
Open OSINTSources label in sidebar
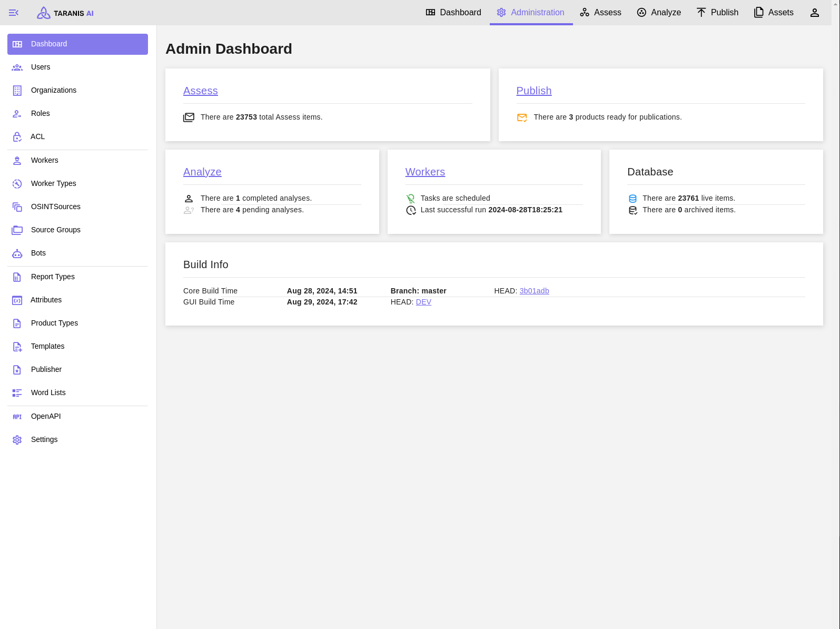point(56,207)
